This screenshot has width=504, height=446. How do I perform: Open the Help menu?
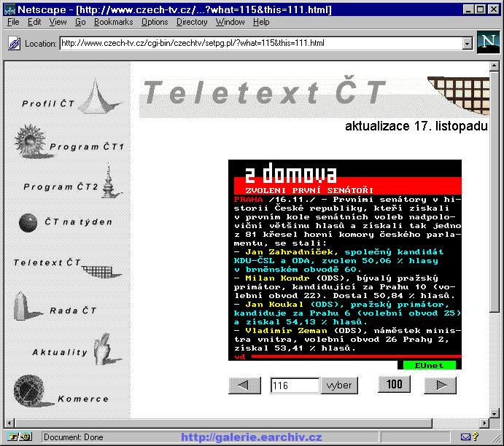pos(261,22)
